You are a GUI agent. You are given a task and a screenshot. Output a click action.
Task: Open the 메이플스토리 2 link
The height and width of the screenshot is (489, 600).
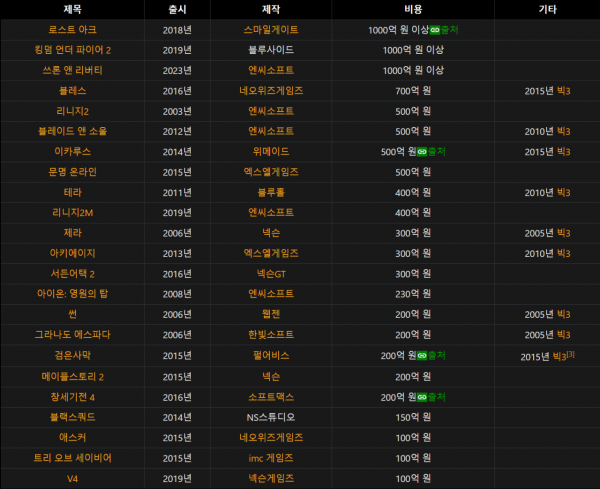(x=72, y=377)
